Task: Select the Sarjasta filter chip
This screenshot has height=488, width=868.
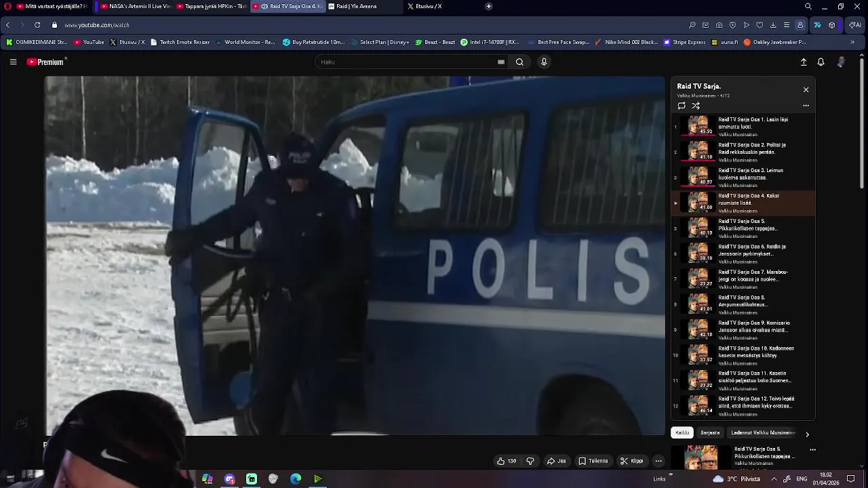Action: click(710, 432)
